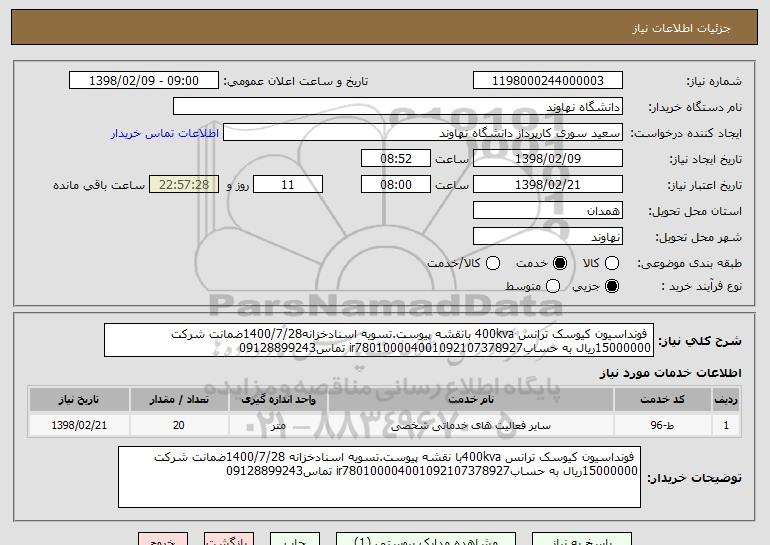This screenshot has height=545, width=770.
Task: Click the public announcement date field
Action: pyautogui.click(x=144, y=81)
